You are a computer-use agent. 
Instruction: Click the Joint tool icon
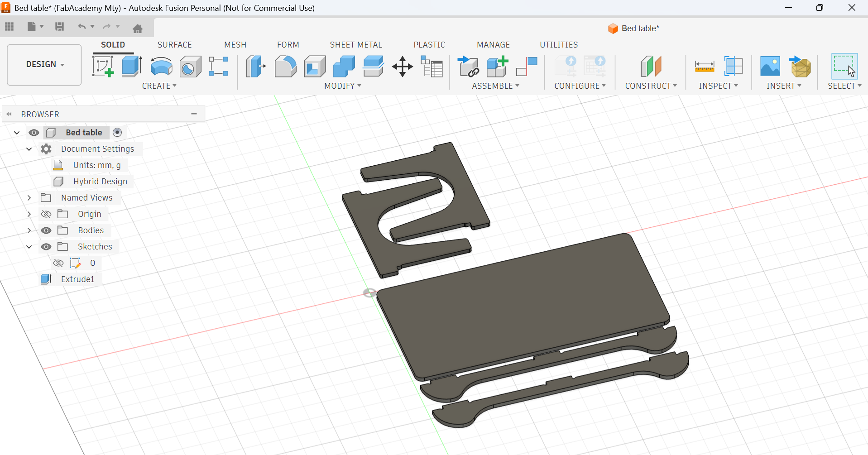tap(527, 67)
